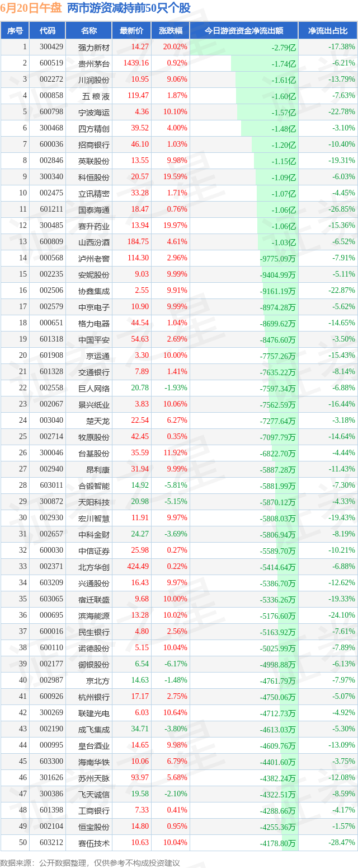Select stock name 牧原股份

tap(94, 437)
